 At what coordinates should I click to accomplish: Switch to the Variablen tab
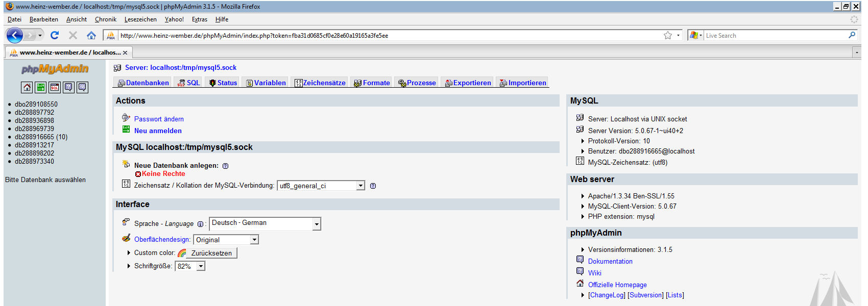click(x=266, y=83)
